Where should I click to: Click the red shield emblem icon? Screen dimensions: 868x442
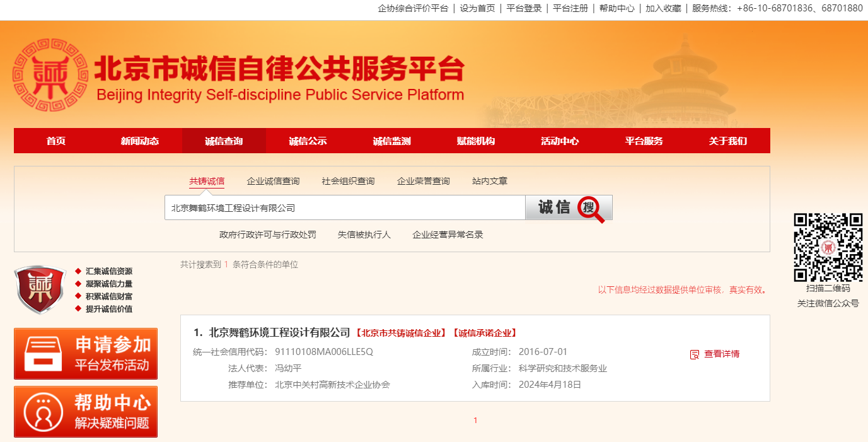click(40, 290)
